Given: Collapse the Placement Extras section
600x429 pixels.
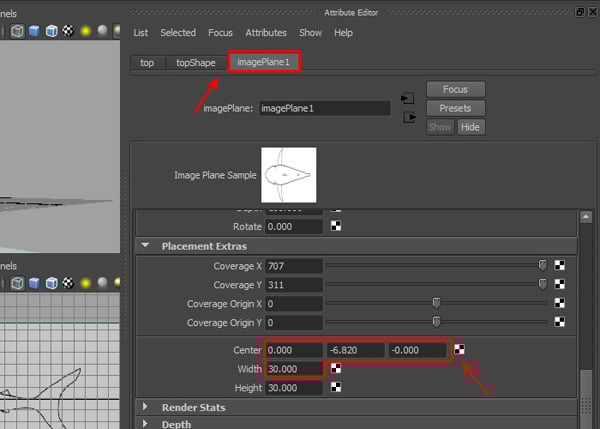Looking at the screenshot, I should click(x=147, y=245).
